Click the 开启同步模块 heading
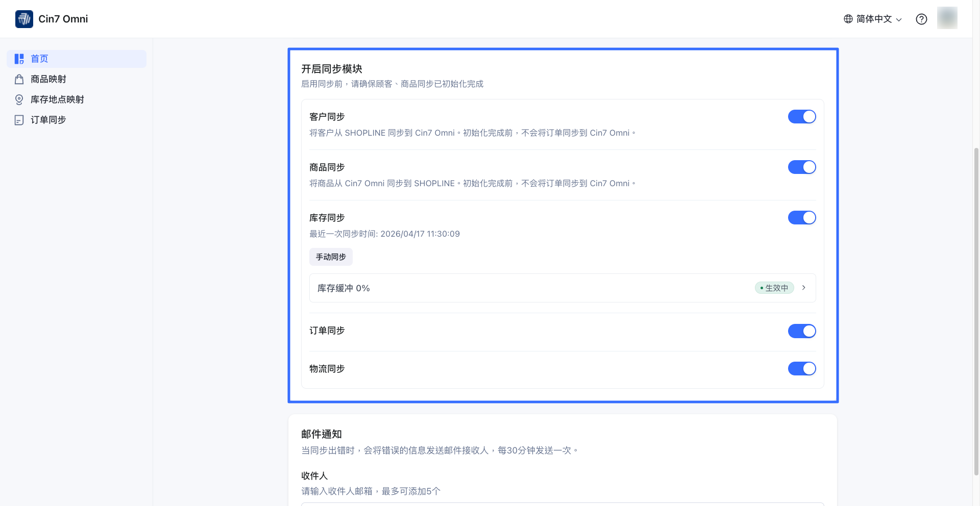 (332, 69)
